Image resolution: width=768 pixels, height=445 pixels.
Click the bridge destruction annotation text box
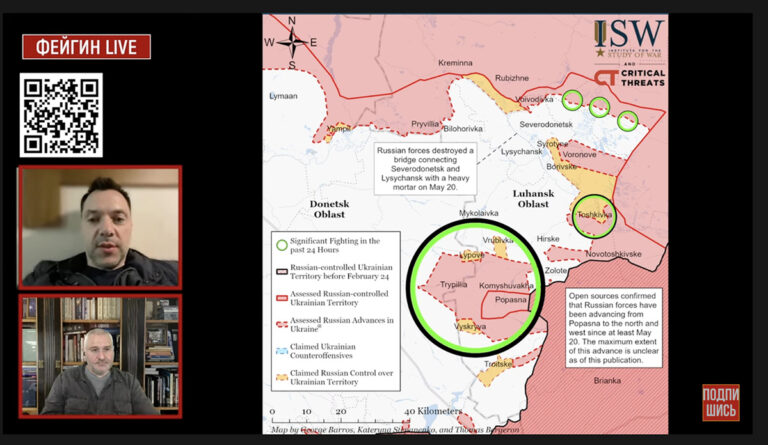[425, 160]
